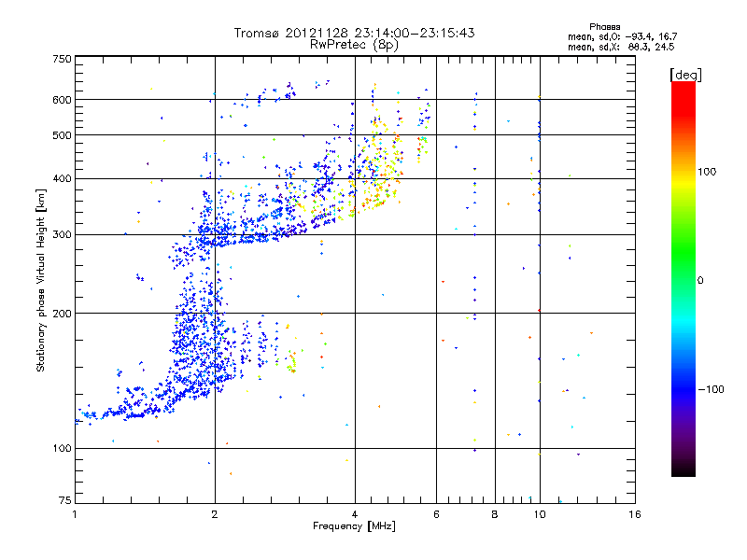Click the y-axis tick label '600'
The height and width of the screenshot is (560, 747).
(x=62, y=100)
